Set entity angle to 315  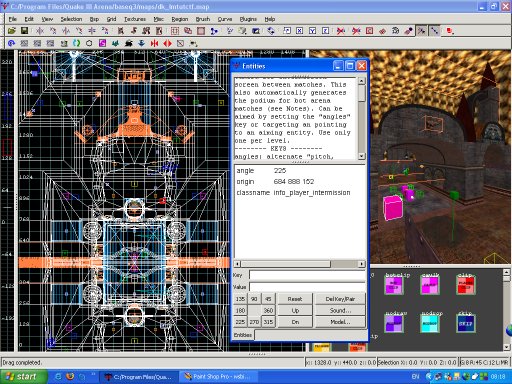(x=268, y=322)
